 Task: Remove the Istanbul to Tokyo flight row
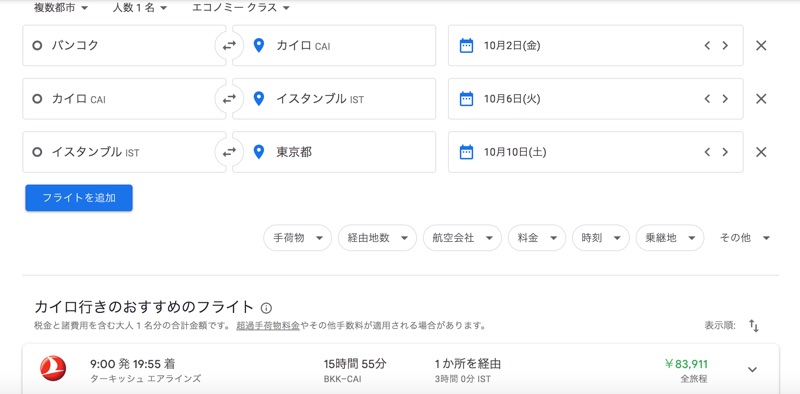(x=761, y=152)
